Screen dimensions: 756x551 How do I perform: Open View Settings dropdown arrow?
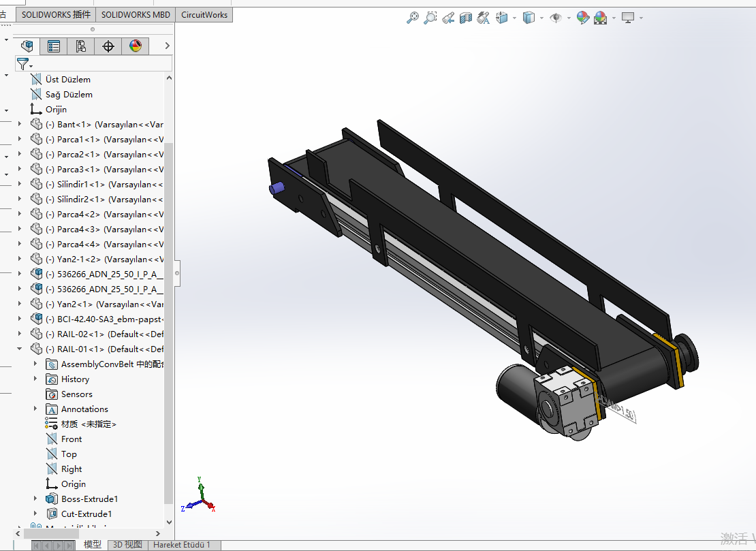(642, 18)
